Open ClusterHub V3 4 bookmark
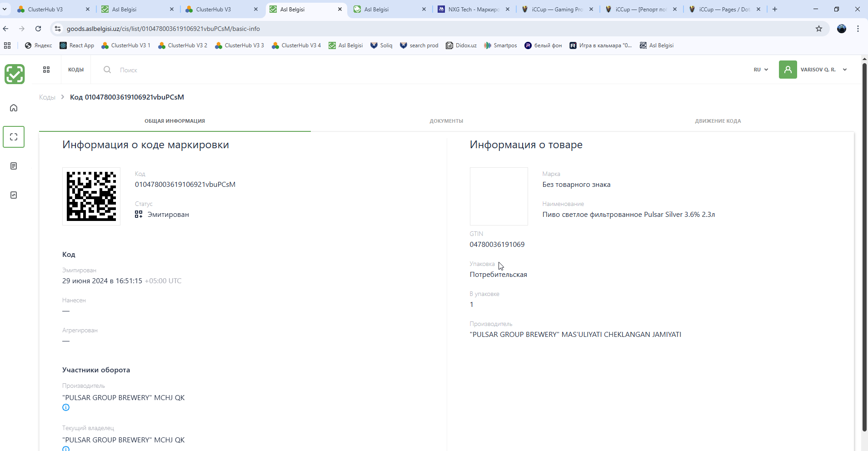This screenshot has height=451, width=868. tap(296, 45)
